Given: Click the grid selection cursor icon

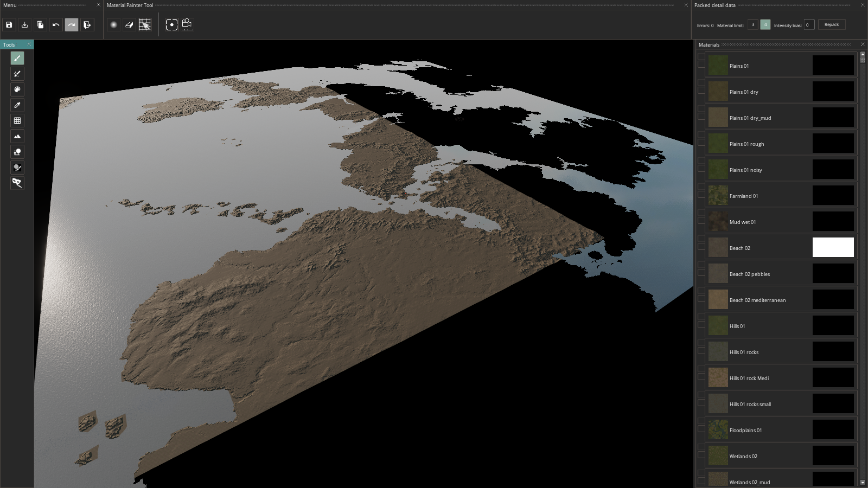Looking at the screenshot, I should pos(145,25).
